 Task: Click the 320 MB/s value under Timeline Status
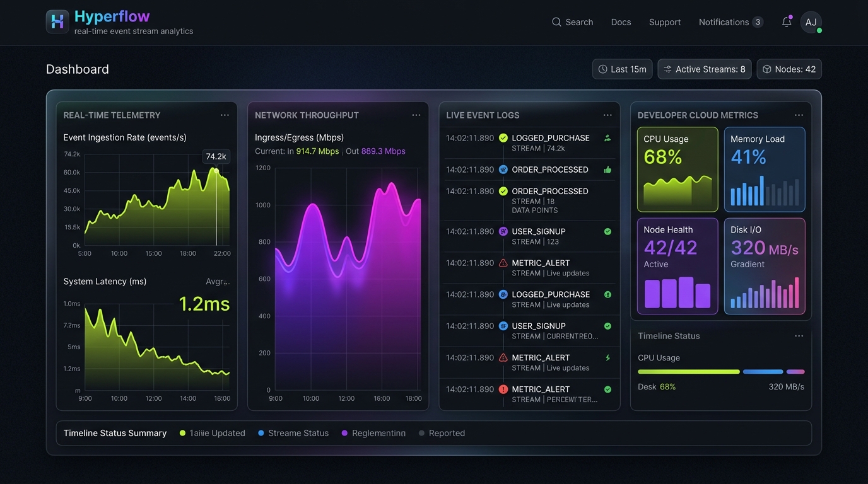click(x=787, y=386)
